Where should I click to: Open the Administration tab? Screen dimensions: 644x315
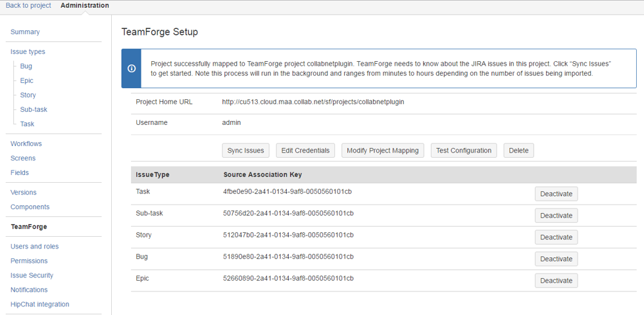[85, 5]
